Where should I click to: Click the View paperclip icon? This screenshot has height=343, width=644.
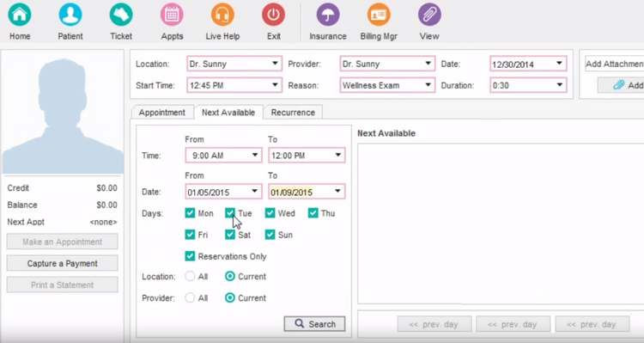[429, 15]
